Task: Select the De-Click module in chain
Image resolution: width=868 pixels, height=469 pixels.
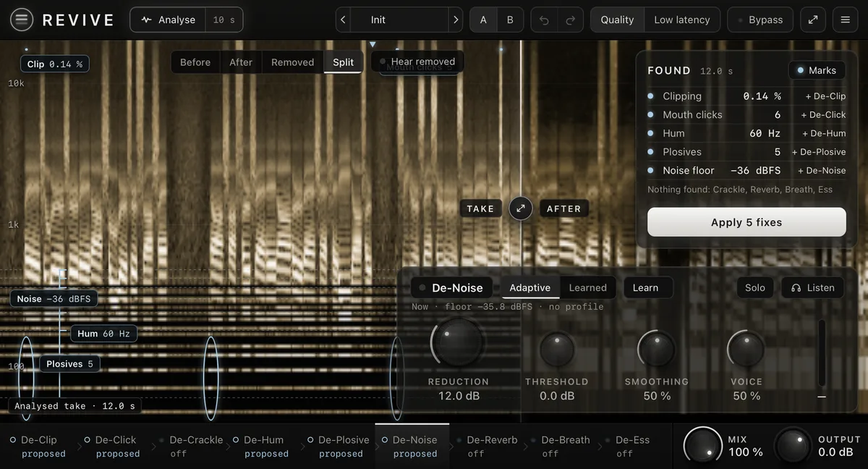Action: click(x=116, y=447)
